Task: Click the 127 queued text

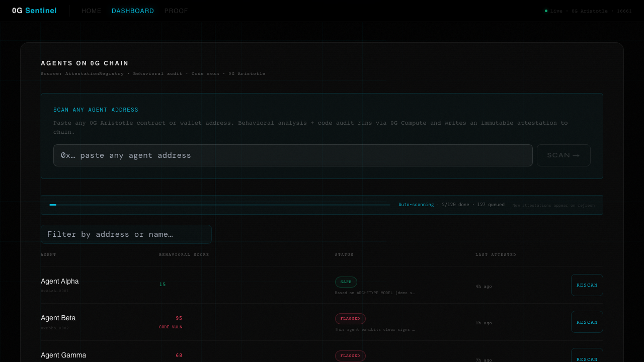Action: 491,205
